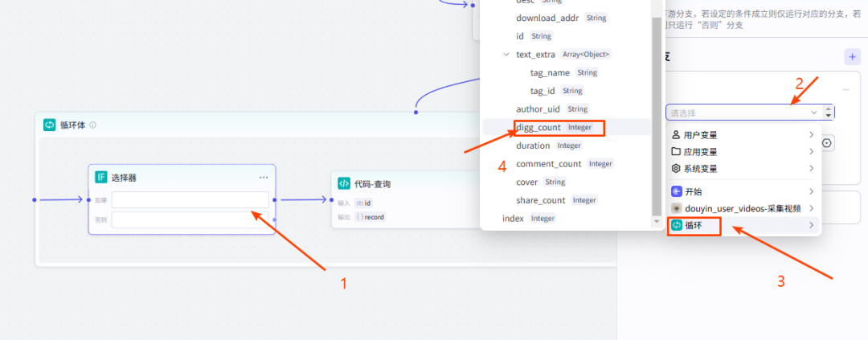Click the green loop icon beside 循环体
The height and width of the screenshot is (340, 868).
pos(50,125)
